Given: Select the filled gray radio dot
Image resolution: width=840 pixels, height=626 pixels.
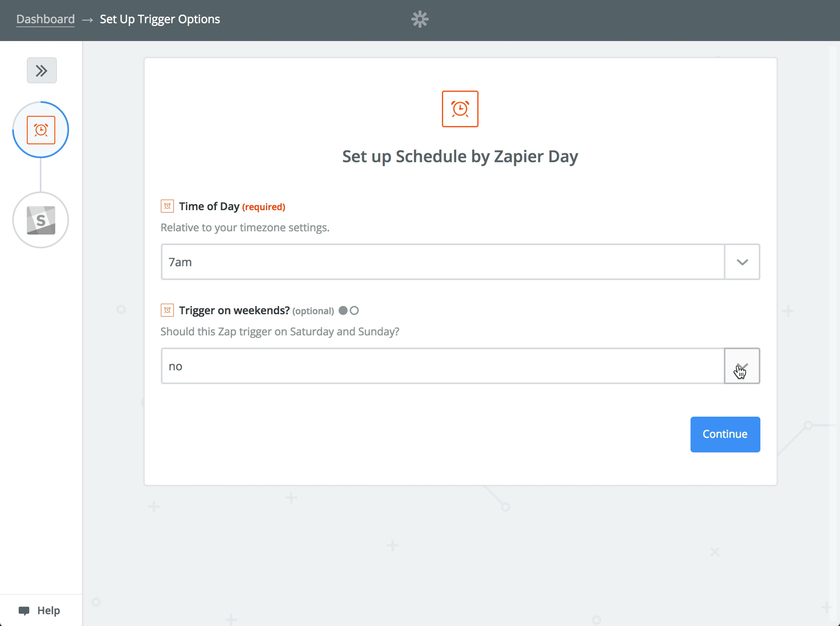Looking at the screenshot, I should pos(343,311).
